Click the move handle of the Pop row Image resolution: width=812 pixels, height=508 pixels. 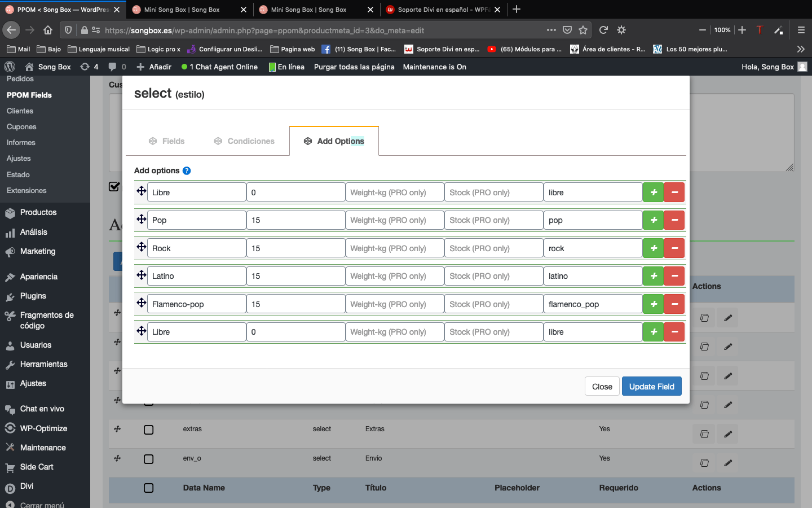[142, 219]
